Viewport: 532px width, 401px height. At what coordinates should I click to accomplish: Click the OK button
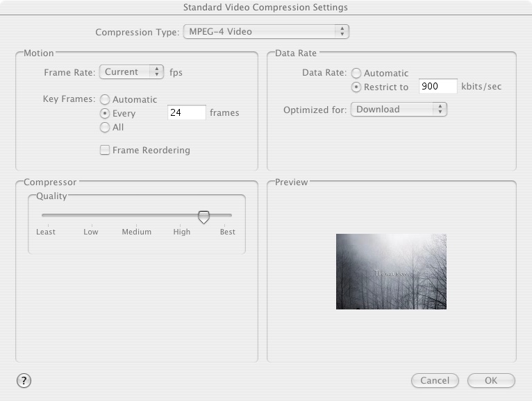point(491,380)
